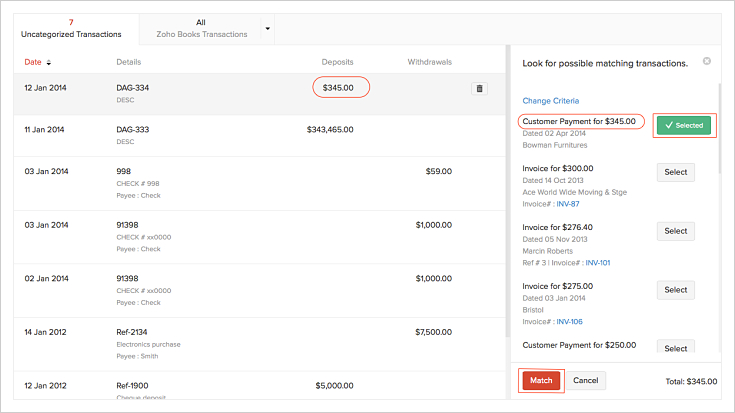Image resolution: width=735 pixels, height=413 pixels.
Task: Select the Invoice for $275.00 match
Action: (675, 290)
